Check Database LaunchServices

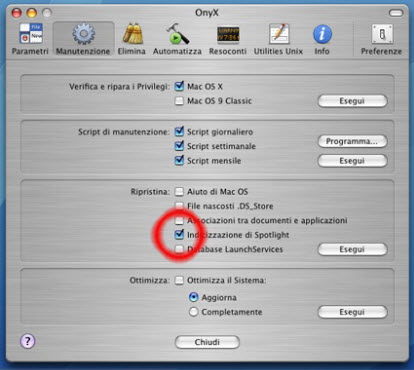click(x=179, y=249)
